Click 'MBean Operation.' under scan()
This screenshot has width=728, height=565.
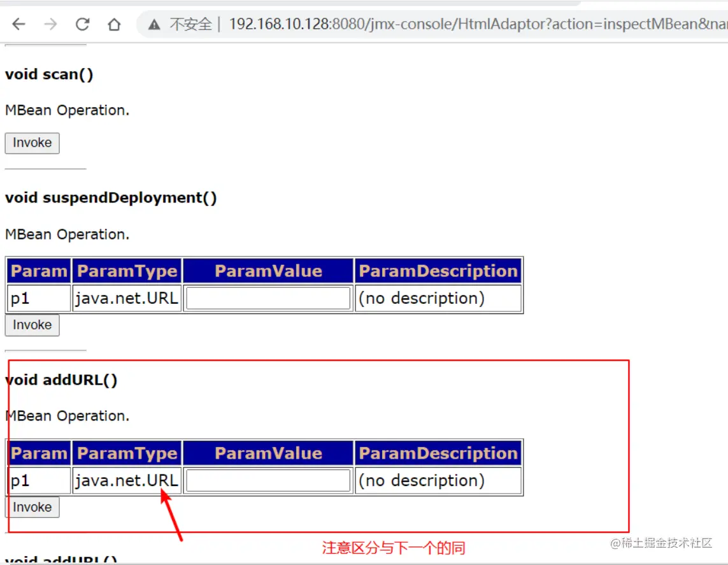[x=68, y=110]
